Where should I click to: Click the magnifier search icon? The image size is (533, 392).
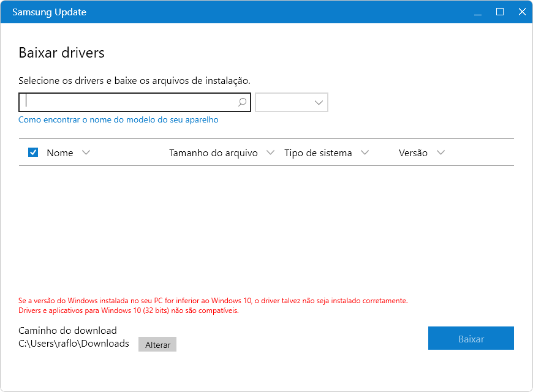tap(242, 102)
